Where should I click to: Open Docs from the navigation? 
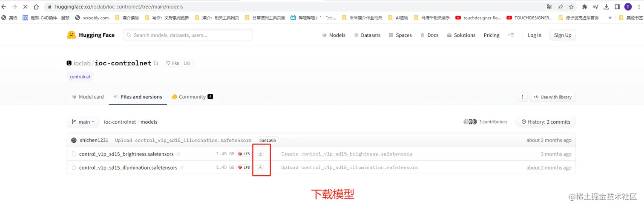tap(429, 35)
